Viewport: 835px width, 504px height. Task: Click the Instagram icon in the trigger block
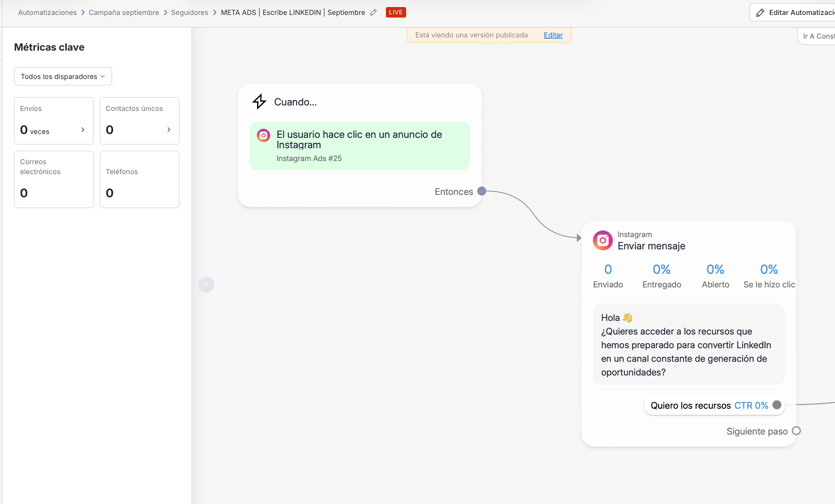[x=263, y=136]
